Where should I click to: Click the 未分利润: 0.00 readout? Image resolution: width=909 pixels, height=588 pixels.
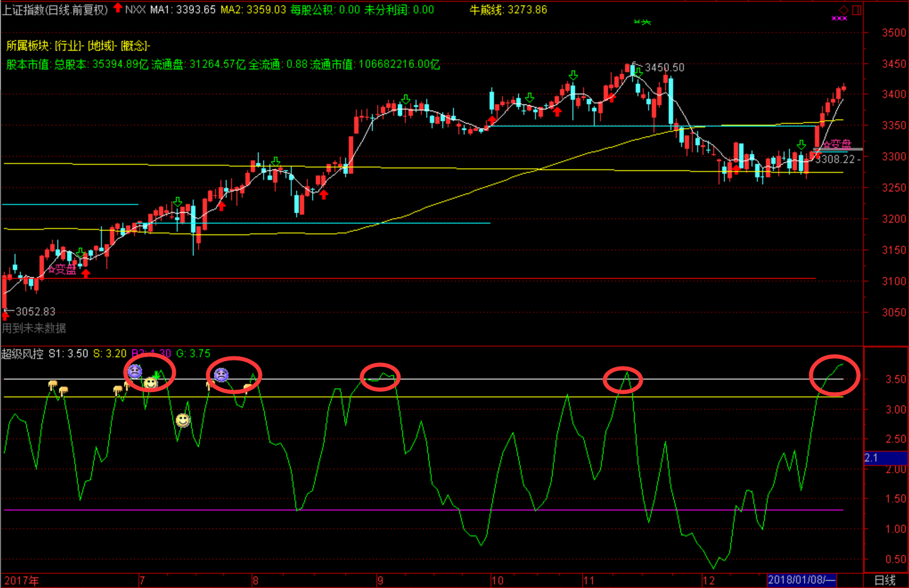(399, 10)
